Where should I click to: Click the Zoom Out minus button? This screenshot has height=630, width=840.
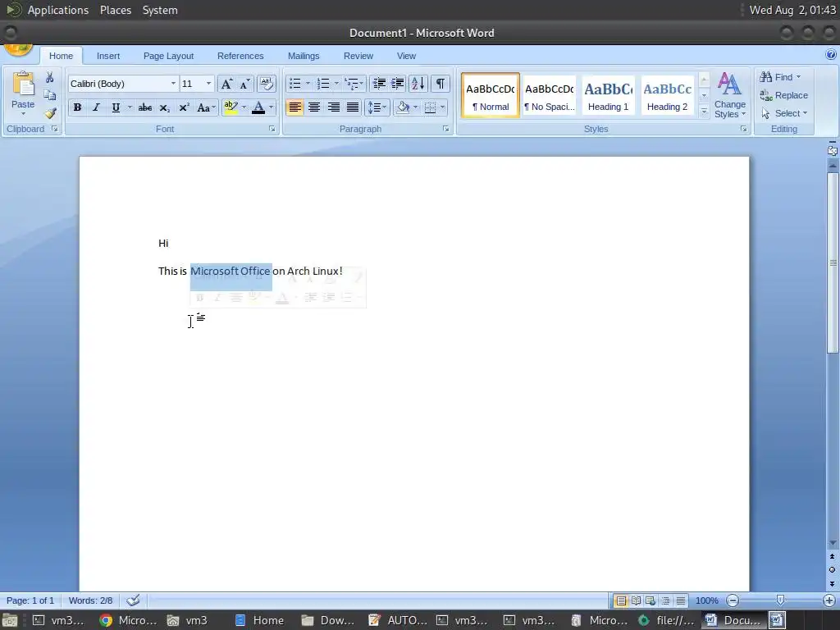click(x=733, y=600)
